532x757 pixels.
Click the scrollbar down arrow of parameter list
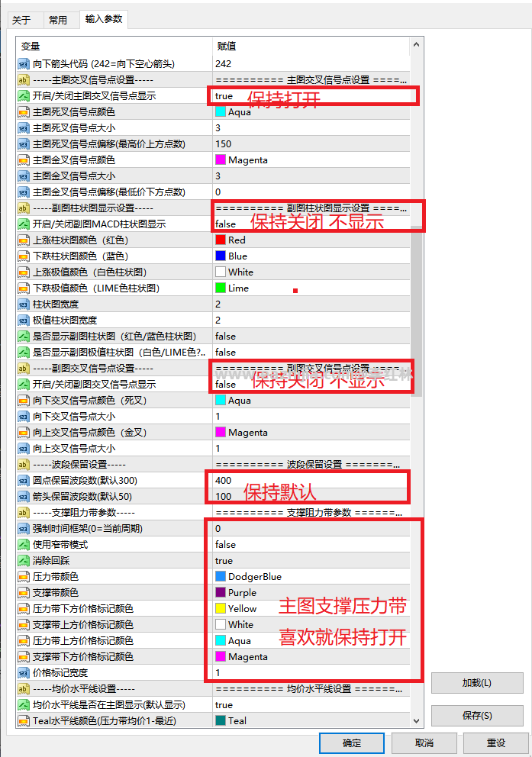416,721
